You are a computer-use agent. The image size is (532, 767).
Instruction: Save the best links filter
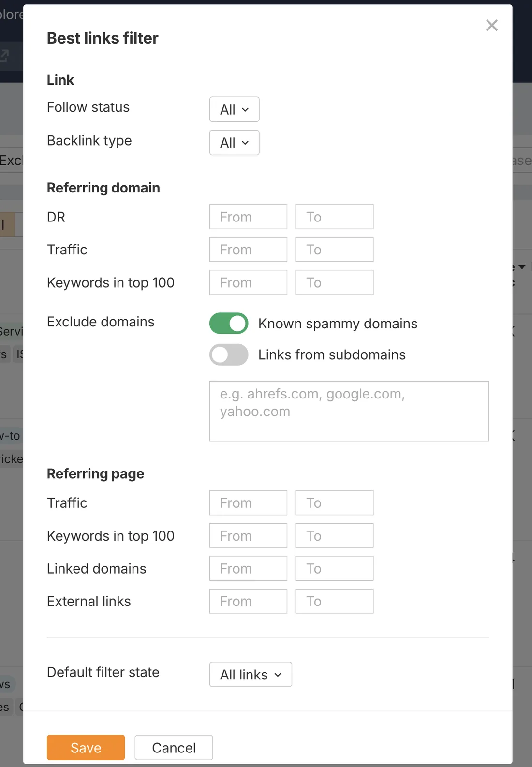click(86, 748)
